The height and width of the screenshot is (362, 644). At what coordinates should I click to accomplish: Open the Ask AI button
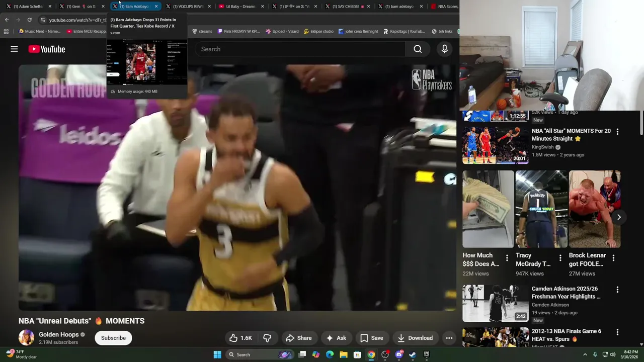coord(336,338)
